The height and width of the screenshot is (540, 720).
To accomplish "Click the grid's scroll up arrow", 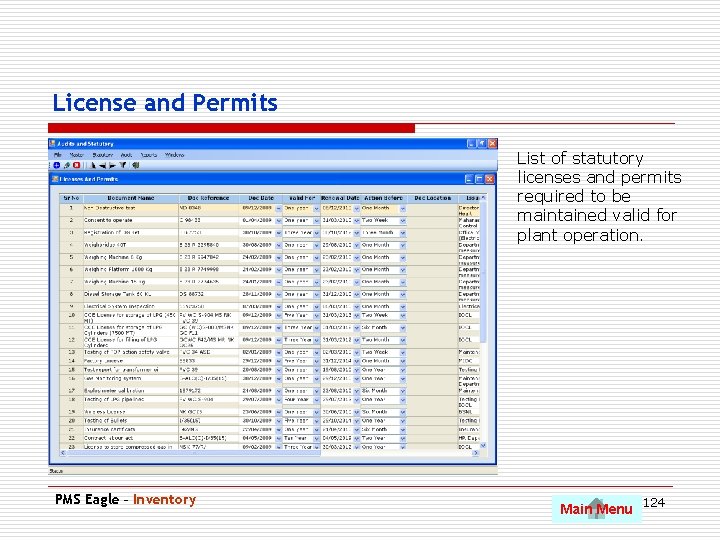I will [x=483, y=198].
